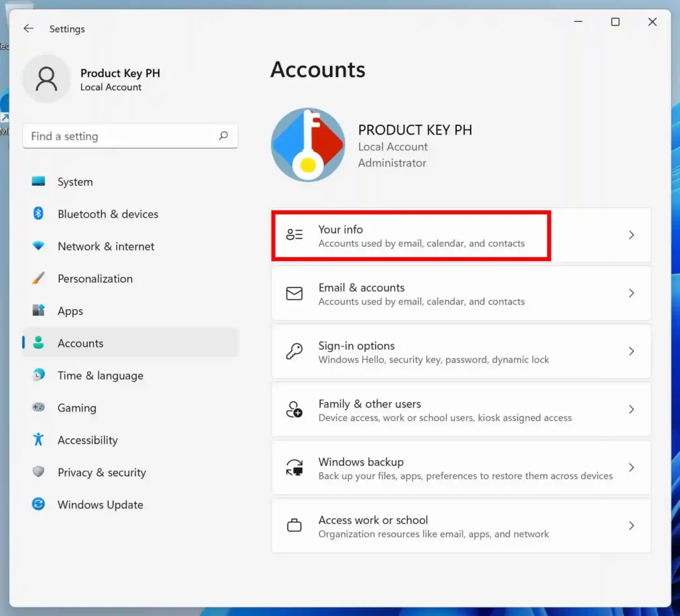The height and width of the screenshot is (616, 680).
Task: Click the System monitor icon in sidebar
Action: coord(38,181)
